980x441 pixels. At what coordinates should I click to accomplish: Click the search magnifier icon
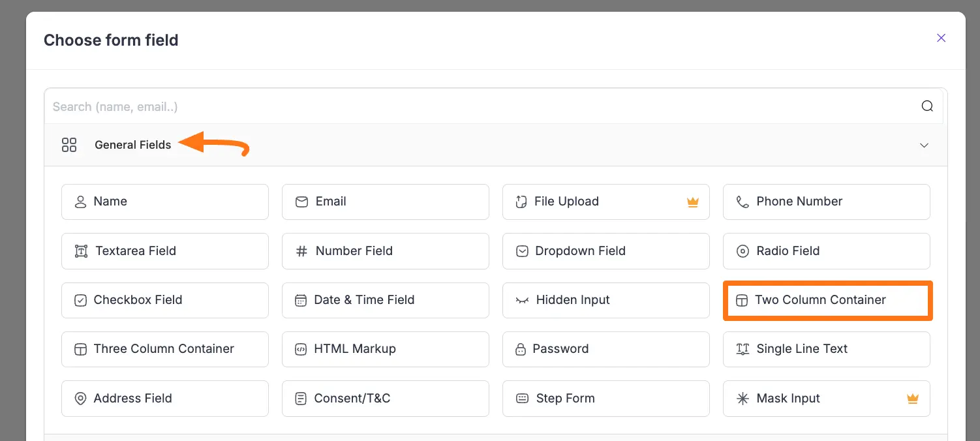click(926, 106)
